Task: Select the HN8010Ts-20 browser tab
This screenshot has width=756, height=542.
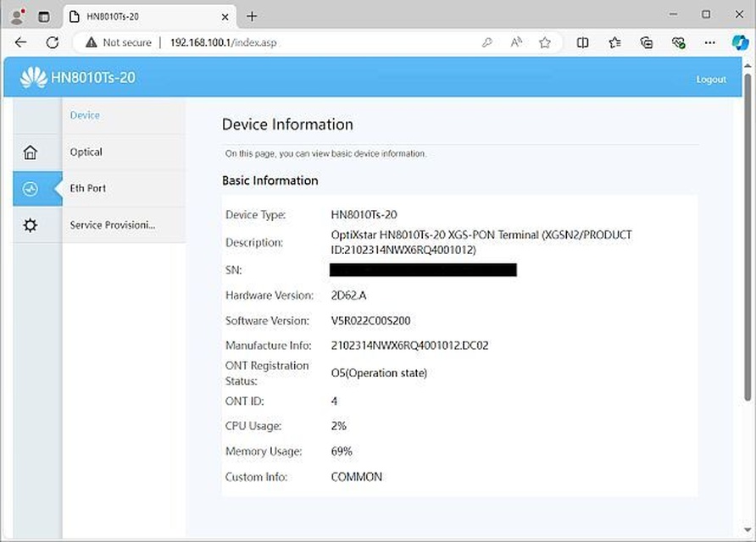Action: [x=149, y=17]
